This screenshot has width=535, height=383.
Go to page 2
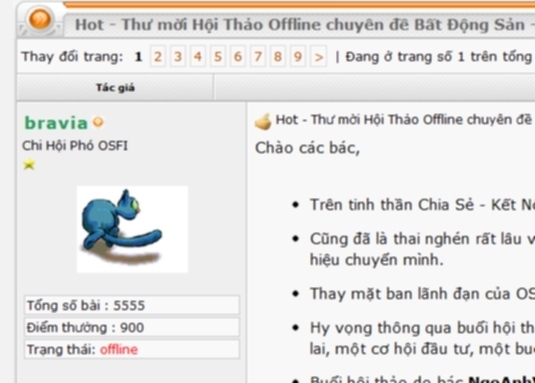click(158, 56)
